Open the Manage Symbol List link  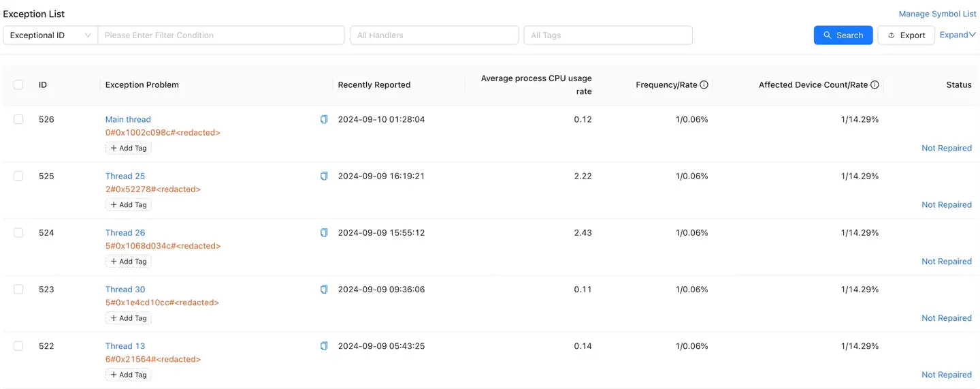pyautogui.click(x=937, y=14)
